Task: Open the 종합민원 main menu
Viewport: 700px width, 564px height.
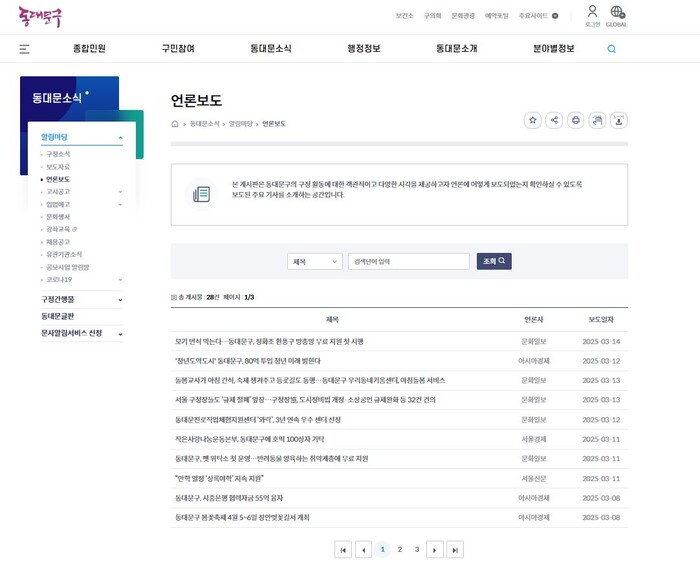Action: [89, 48]
